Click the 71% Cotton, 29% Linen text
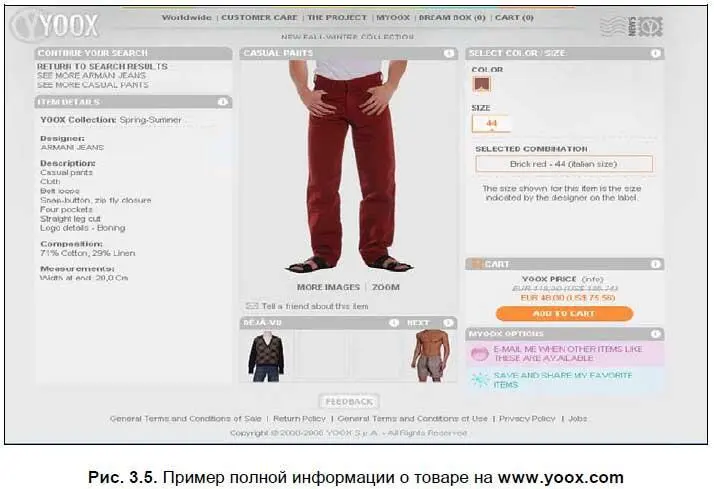Viewport: 714px width, 489px height. pos(87,253)
